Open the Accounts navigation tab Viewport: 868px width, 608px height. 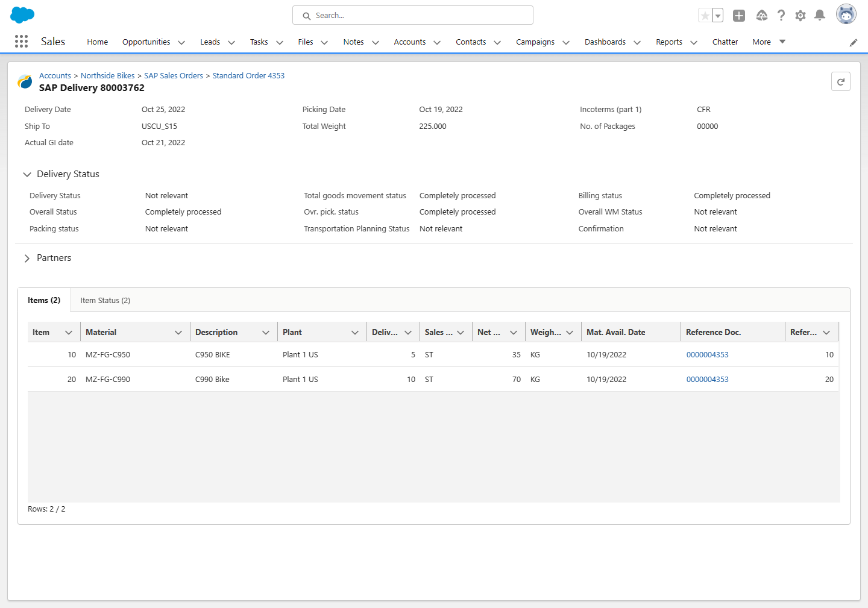click(x=410, y=42)
